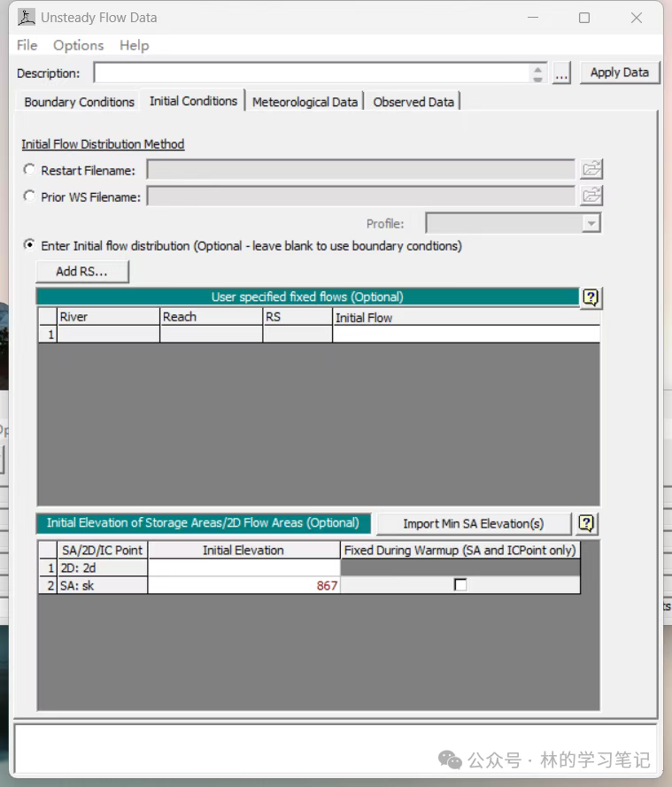Screen dimensions: 672x787
Task: Switch to the Meteorological Data tab
Action: pyautogui.click(x=305, y=102)
